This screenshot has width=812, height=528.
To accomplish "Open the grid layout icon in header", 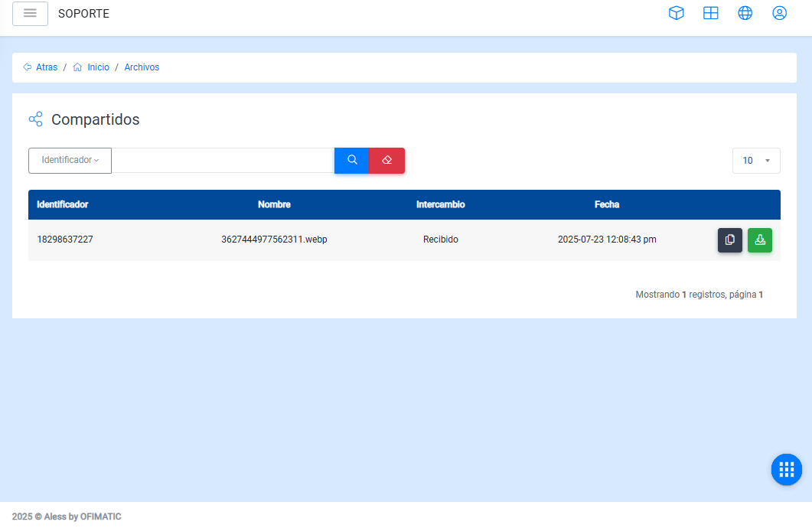I will [x=710, y=13].
